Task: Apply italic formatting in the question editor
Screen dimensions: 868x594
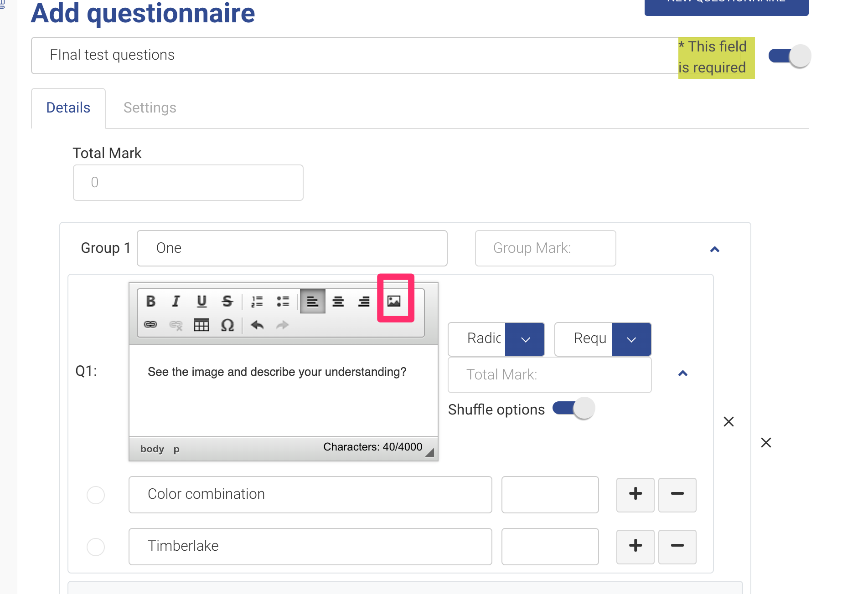Action: tap(176, 301)
